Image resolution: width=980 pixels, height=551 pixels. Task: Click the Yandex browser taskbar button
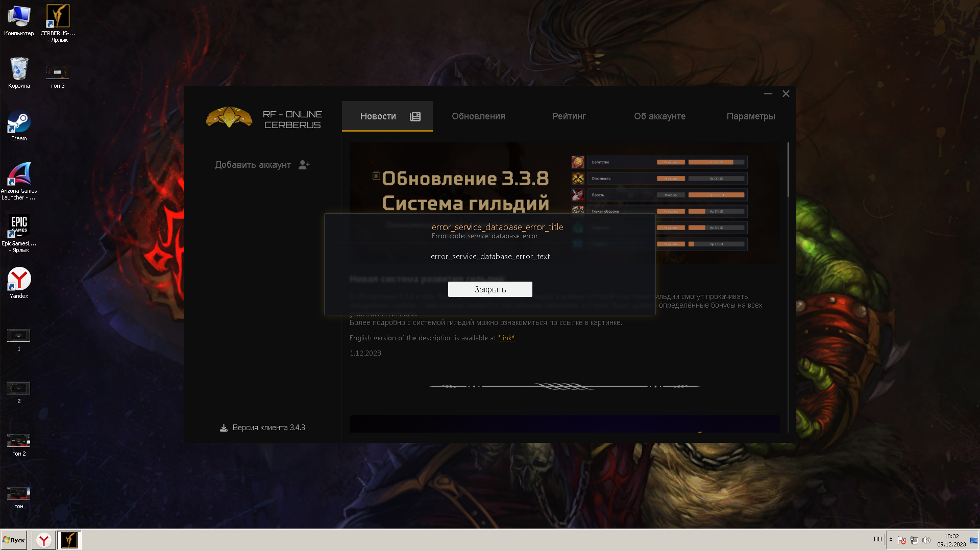pyautogui.click(x=44, y=540)
